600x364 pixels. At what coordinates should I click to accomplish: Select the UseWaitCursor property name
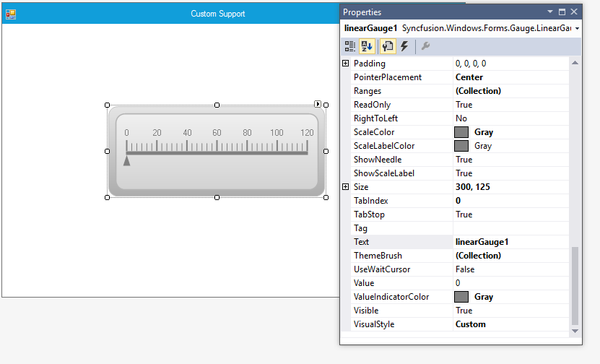pos(382,269)
